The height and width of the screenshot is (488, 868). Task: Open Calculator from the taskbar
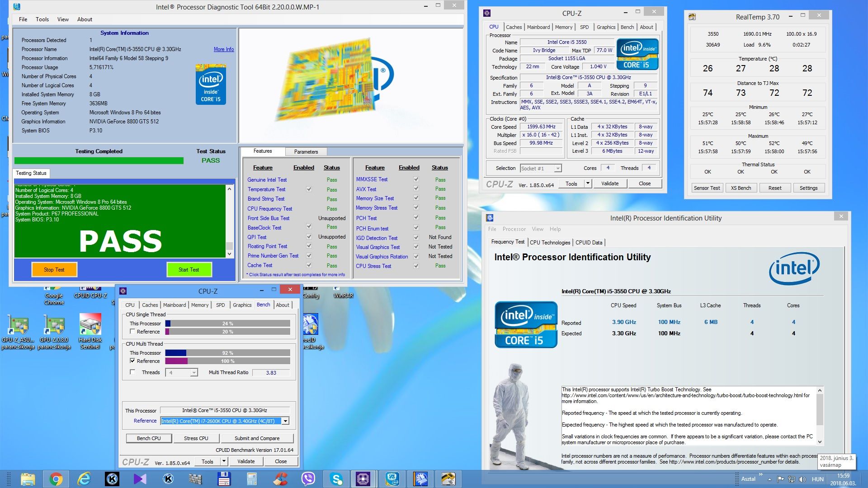252,479
